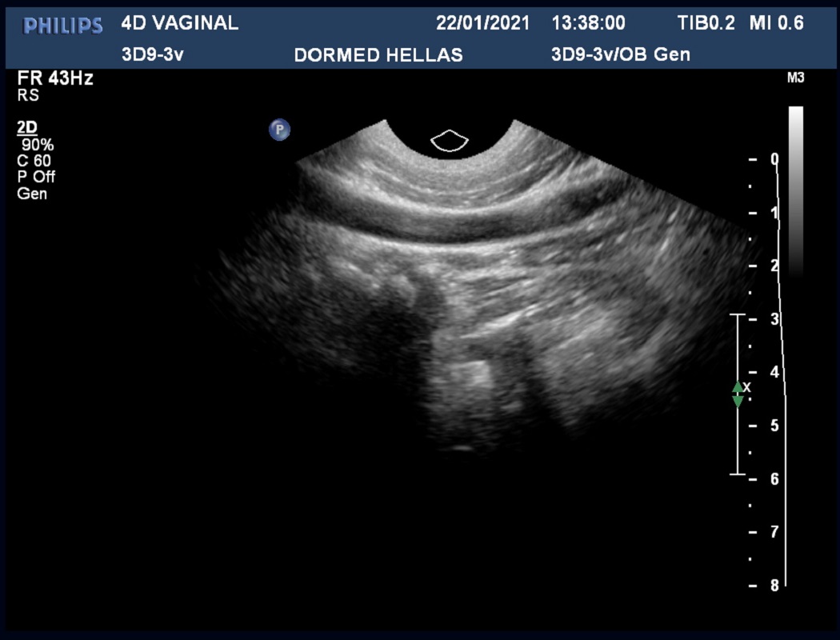This screenshot has height=640, width=840.
Task: Click the Gen optimization setting
Action: tap(32, 194)
